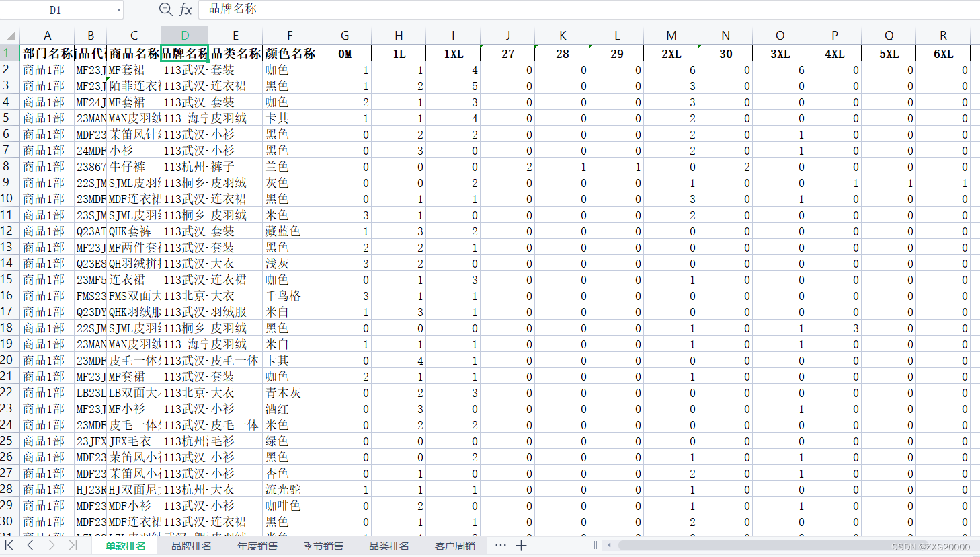Click cell QH羽绒拼 in row 14

tap(134, 263)
